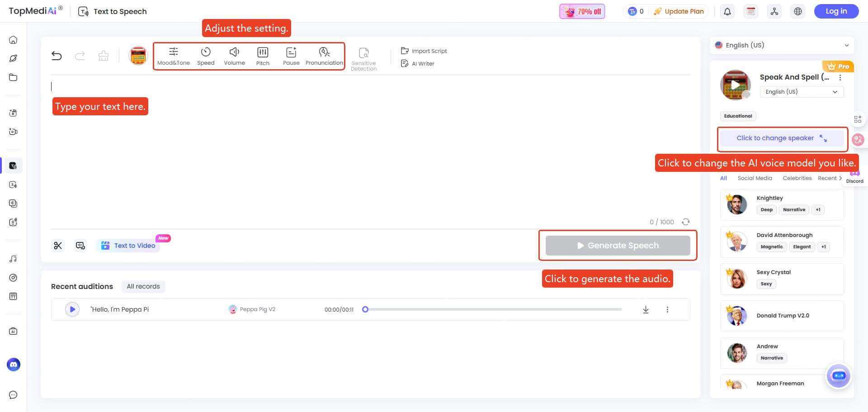Undo with the undo arrow icon
The height and width of the screenshot is (412, 868).
(57, 55)
